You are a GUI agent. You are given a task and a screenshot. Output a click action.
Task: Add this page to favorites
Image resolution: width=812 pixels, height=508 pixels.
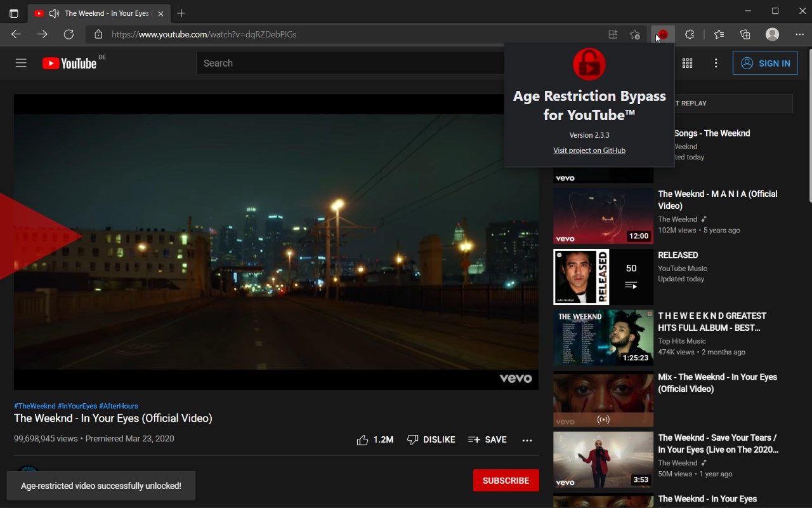click(x=635, y=34)
